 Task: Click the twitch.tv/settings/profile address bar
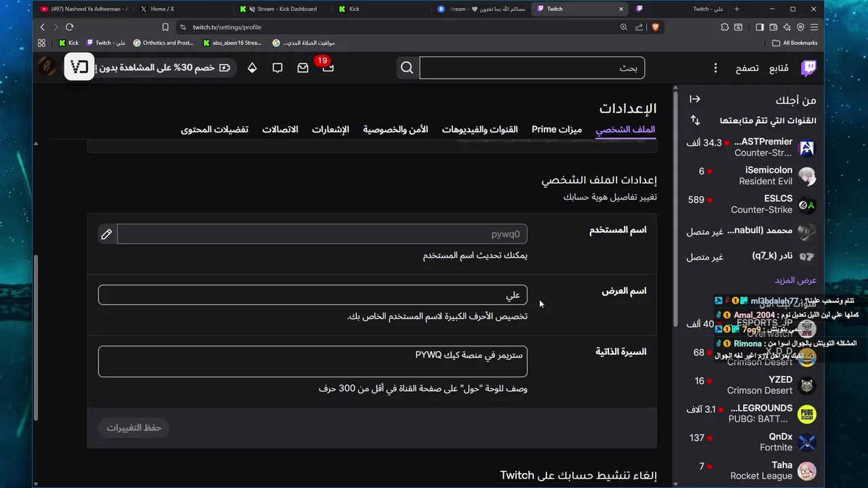pyautogui.click(x=397, y=27)
